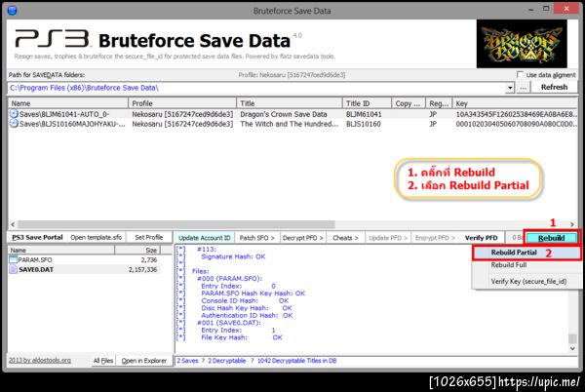The height and width of the screenshot is (392, 585).
Task: Click '1042 Decryptable Titles in DB' status text
Action: 297,361
